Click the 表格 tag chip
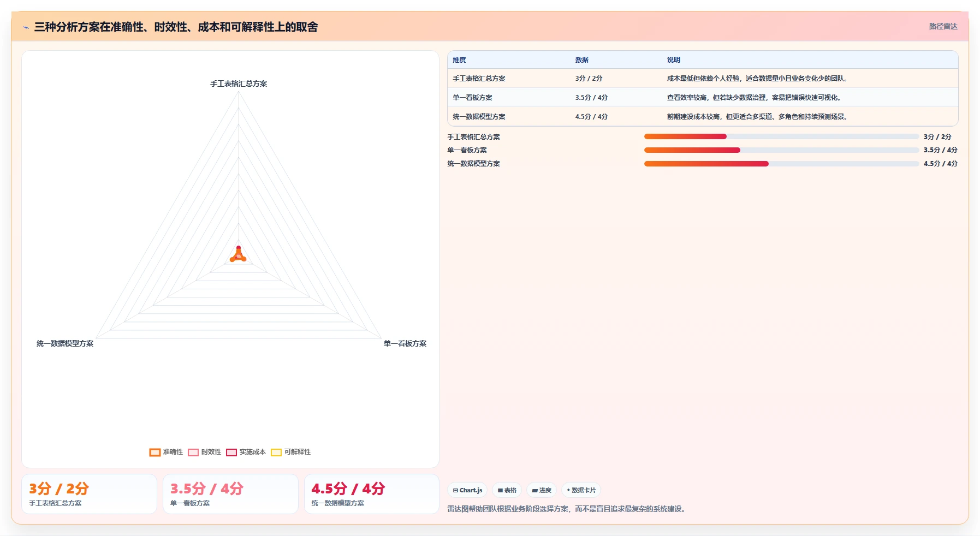This screenshot has height=536, width=980. click(507, 490)
